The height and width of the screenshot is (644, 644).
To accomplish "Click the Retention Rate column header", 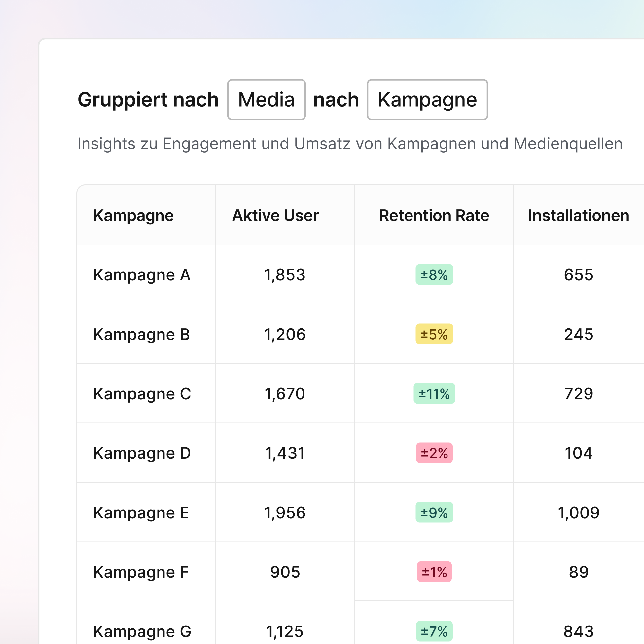I will pyautogui.click(x=434, y=215).
